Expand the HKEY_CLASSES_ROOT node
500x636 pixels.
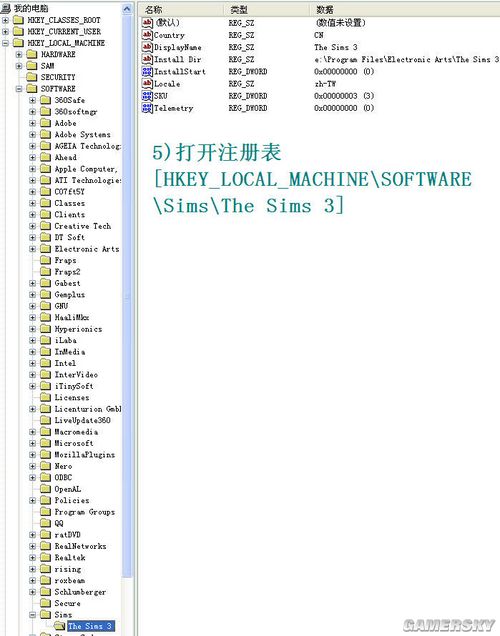click(x=5, y=20)
